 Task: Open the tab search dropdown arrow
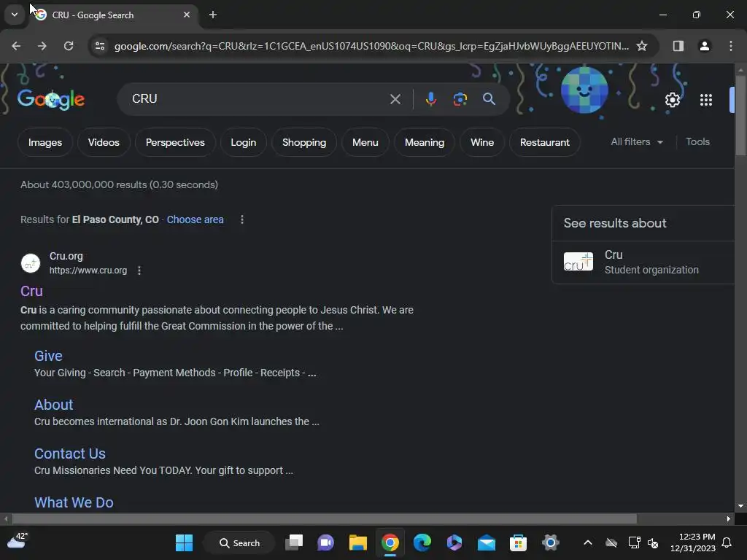pyautogui.click(x=15, y=15)
